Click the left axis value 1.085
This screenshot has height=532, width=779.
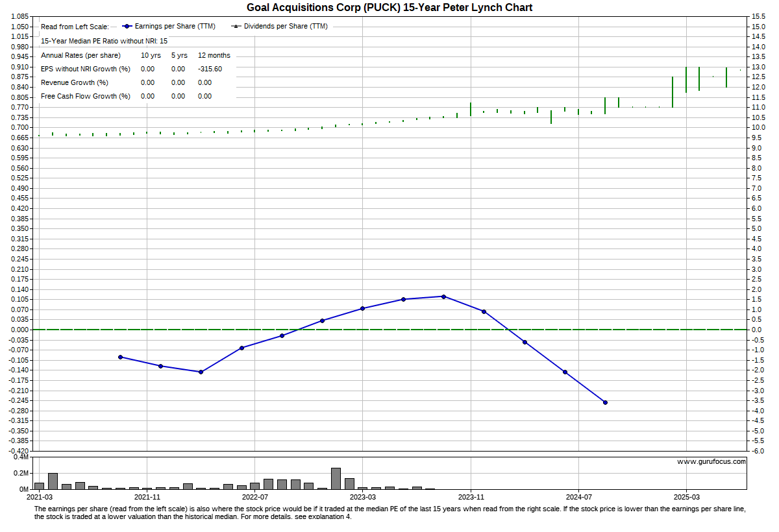21,16
